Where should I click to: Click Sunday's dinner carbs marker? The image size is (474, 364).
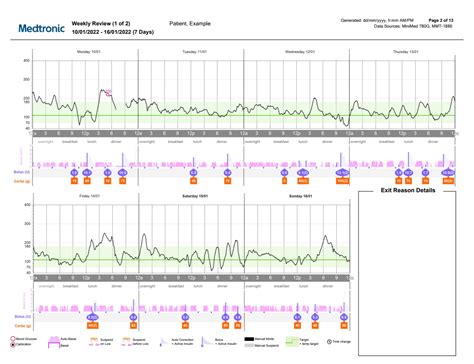[344, 325]
